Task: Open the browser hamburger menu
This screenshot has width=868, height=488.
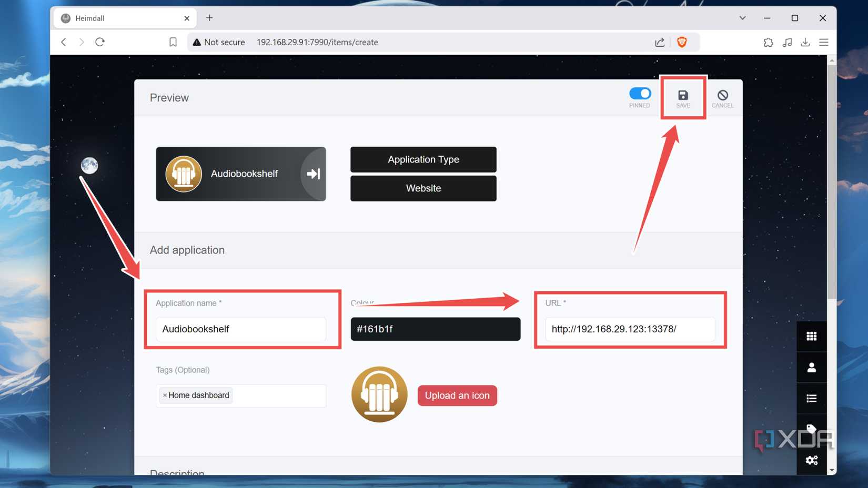Action: point(824,42)
